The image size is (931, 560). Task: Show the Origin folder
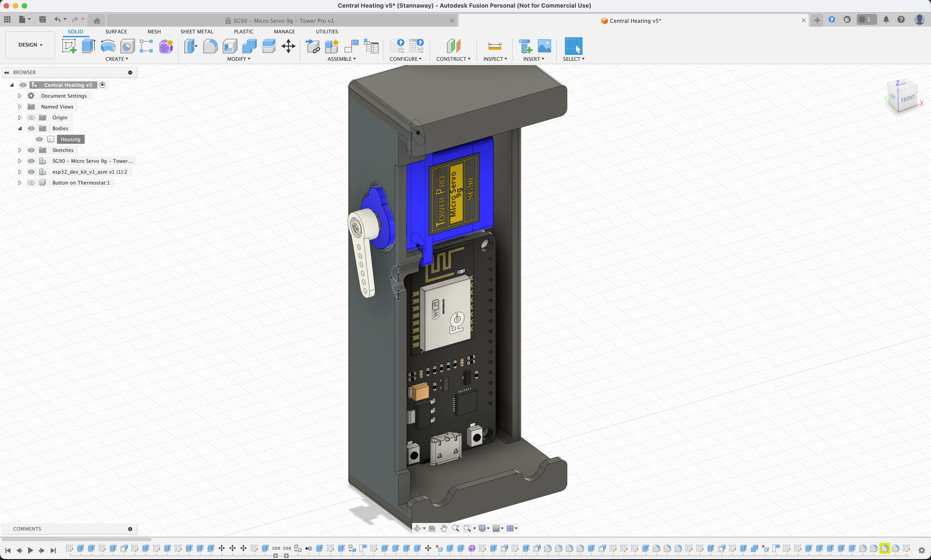(x=31, y=118)
